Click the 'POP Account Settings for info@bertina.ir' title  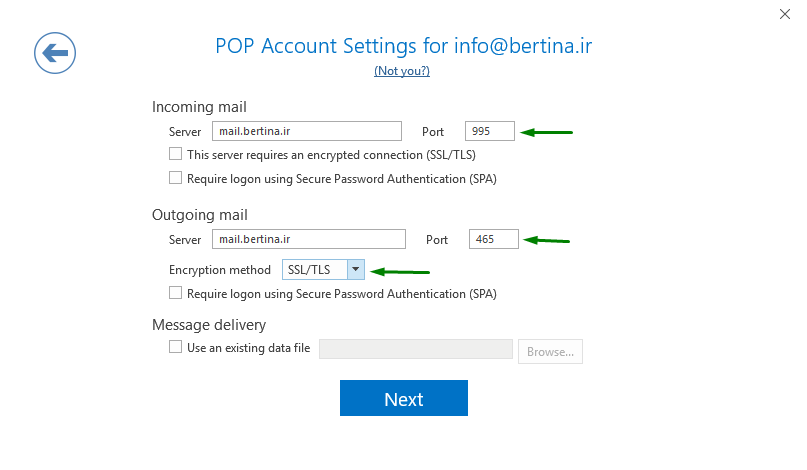pyautogui.click(x=404, y=46)
